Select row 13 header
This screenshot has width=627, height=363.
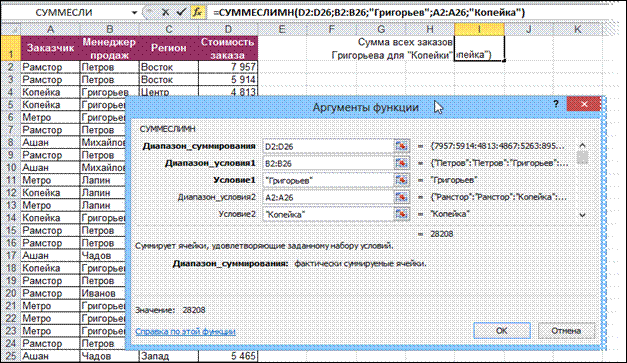coord(11,205)
